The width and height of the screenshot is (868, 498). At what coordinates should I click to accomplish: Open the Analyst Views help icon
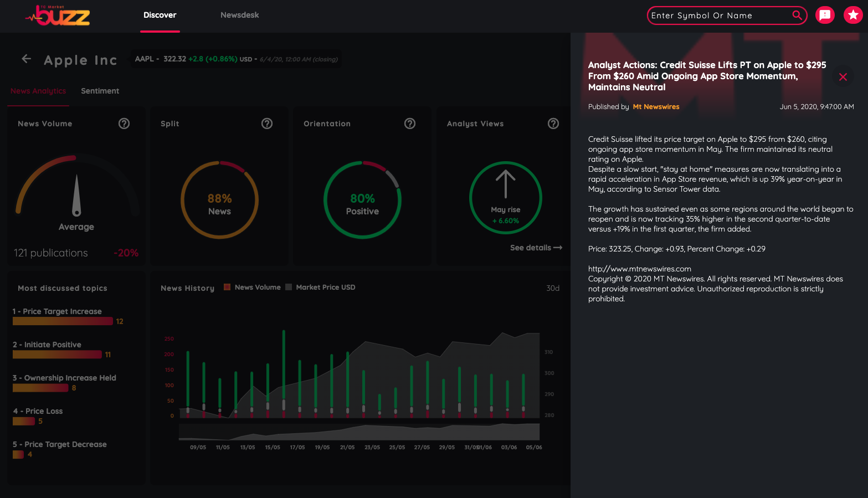pos(553,124)
